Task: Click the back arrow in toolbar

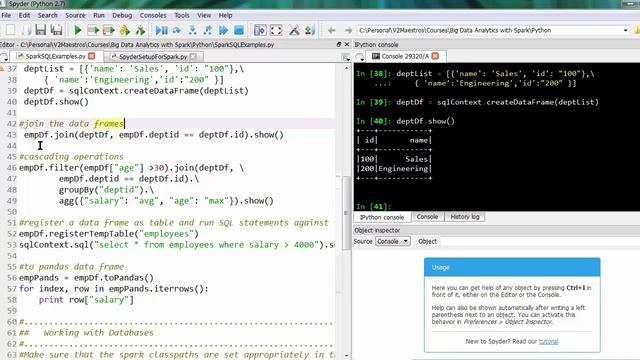Action: pos(331,30)
